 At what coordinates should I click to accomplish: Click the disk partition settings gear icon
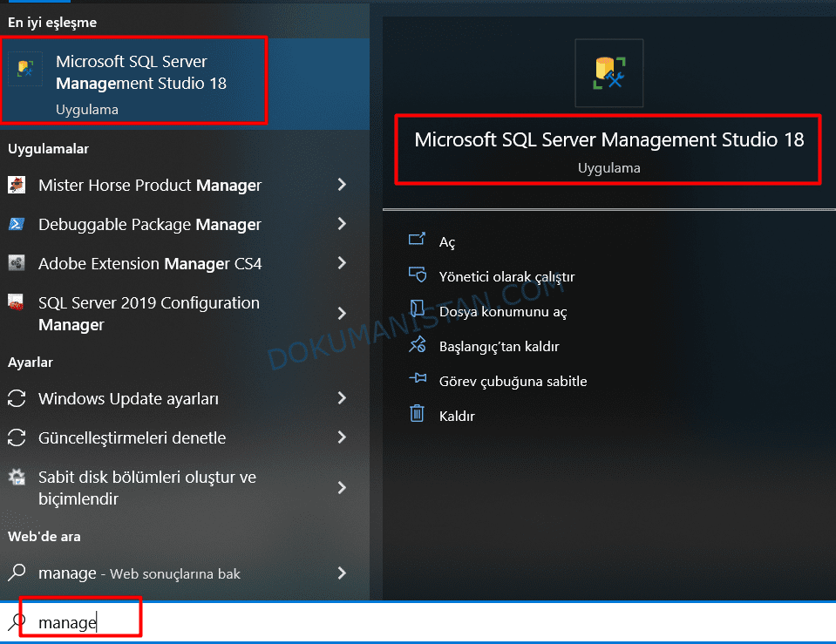[17, 478]
